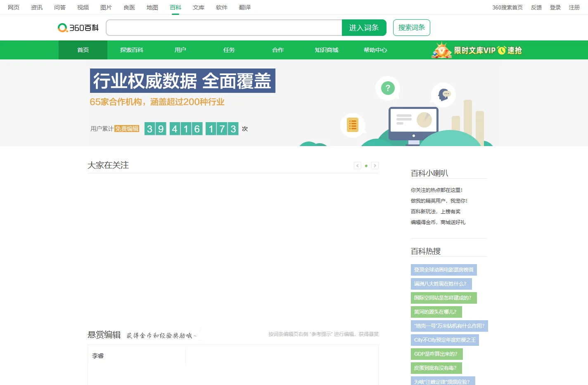Click the 行业权威数据 全面覆盖 banner headline
The height and width of the screenshot is (385, 588).
(x=183, y=81)
